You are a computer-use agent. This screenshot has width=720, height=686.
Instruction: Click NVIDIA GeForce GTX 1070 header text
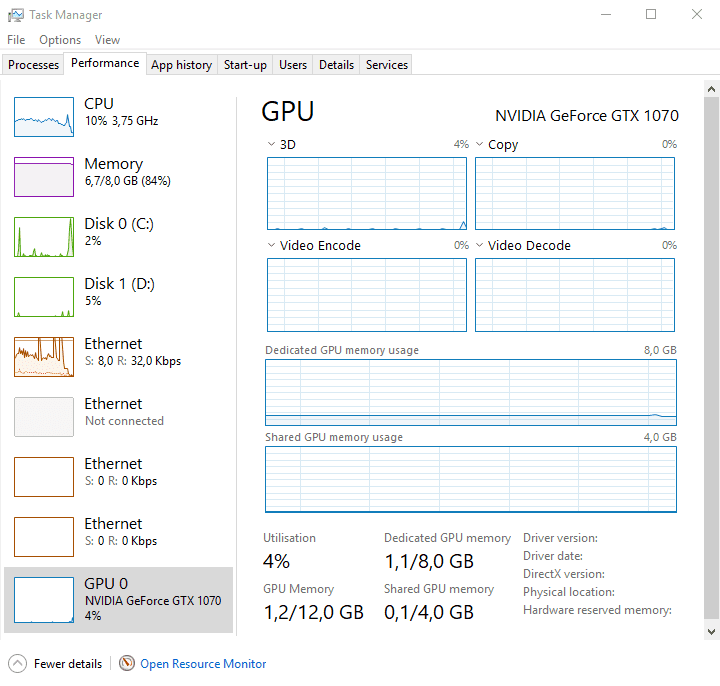pos(587,116)
